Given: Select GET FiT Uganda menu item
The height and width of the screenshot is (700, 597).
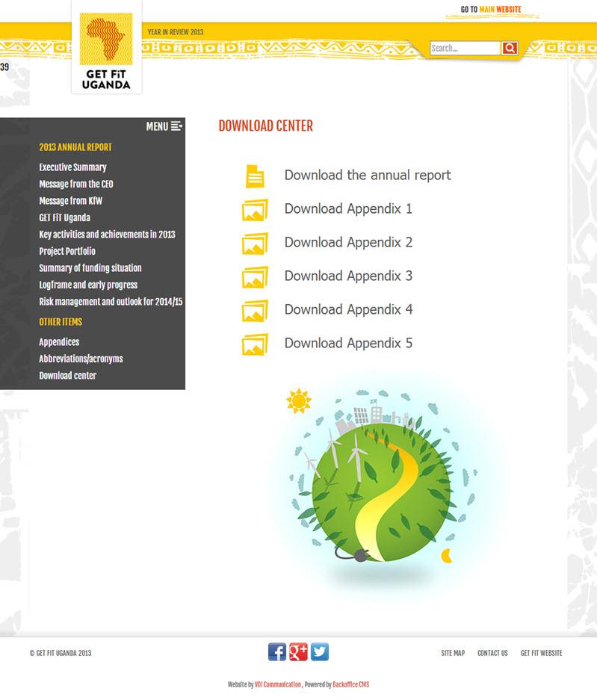Looking at the screenshot, I should coord(65,217).
